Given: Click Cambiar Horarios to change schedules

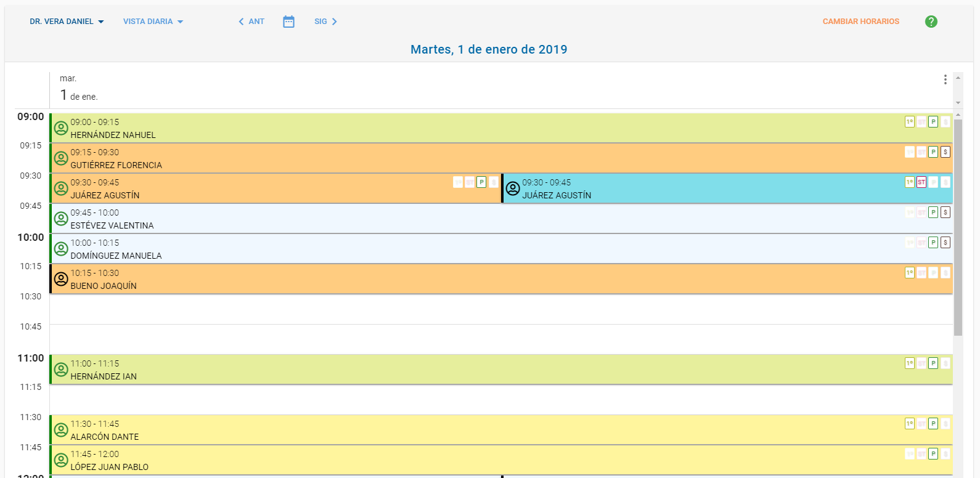Looking at the screenshot, I should [x=860, y=22].
